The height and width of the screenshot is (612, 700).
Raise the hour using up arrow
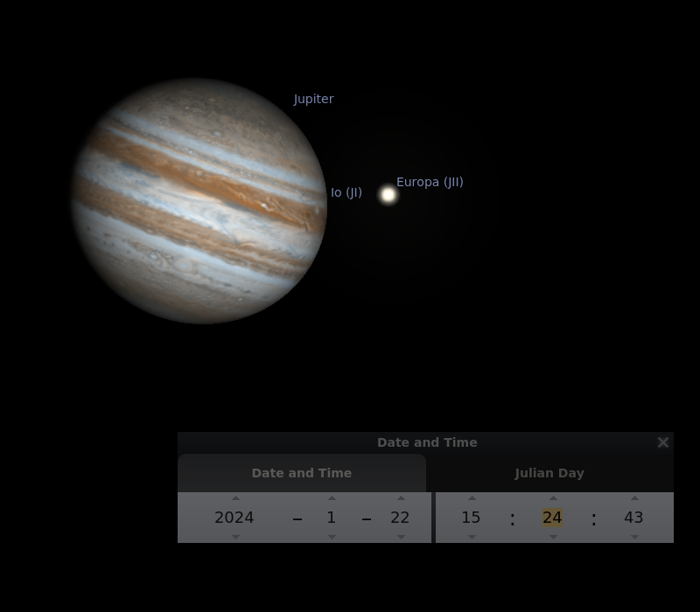pyautogui.click(x=472, y=498)
